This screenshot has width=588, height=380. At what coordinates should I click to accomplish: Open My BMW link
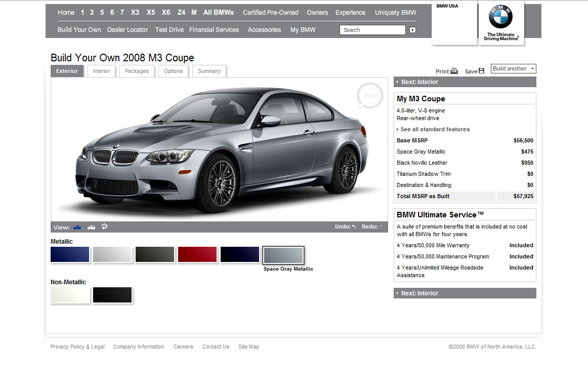303,30
